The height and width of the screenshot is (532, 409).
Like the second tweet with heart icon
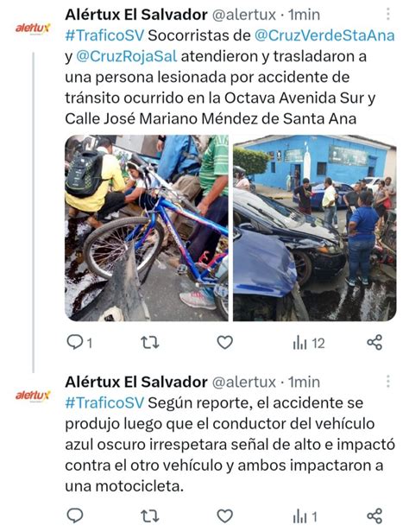pyautogui.click(x=224, y=516)
